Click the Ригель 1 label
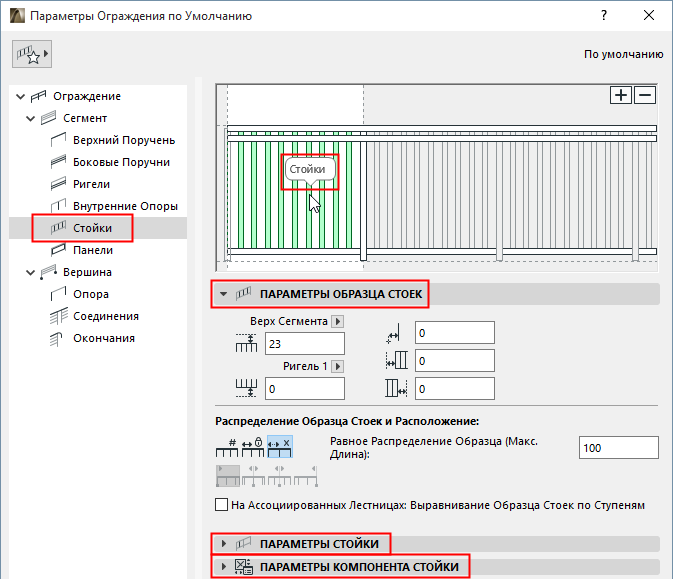This screenshot has width=673, height=579. 305,366
